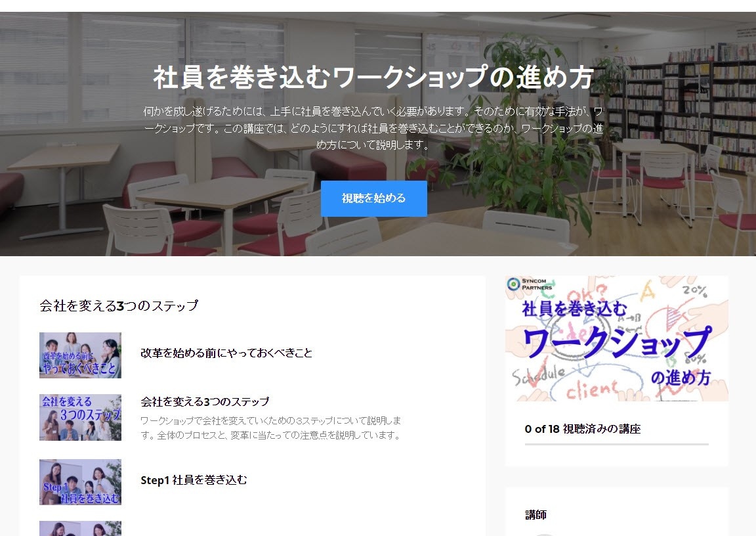Click the ワークショップで会社を変えて lesson description text

tap(270, 428)
